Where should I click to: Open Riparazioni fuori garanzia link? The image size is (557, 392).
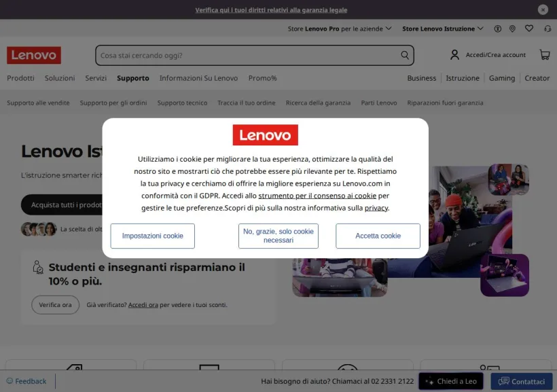(x=445, y=103)
